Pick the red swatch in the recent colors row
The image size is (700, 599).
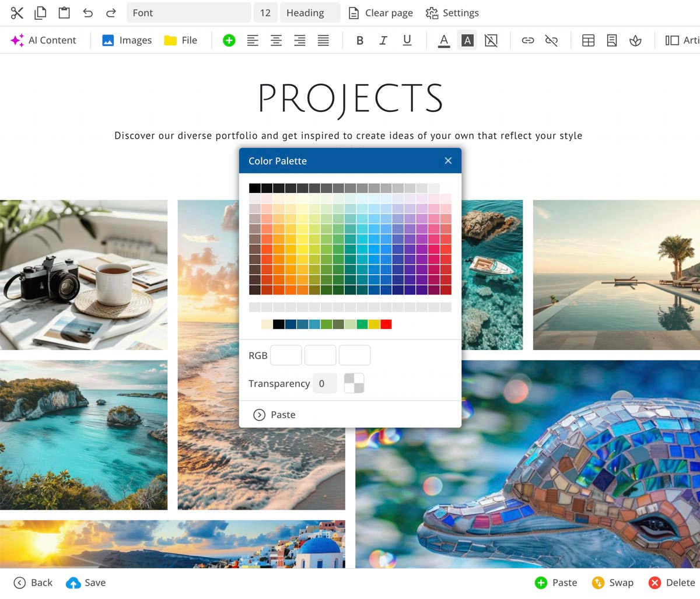pyautogui.click(x=386, y=324)
